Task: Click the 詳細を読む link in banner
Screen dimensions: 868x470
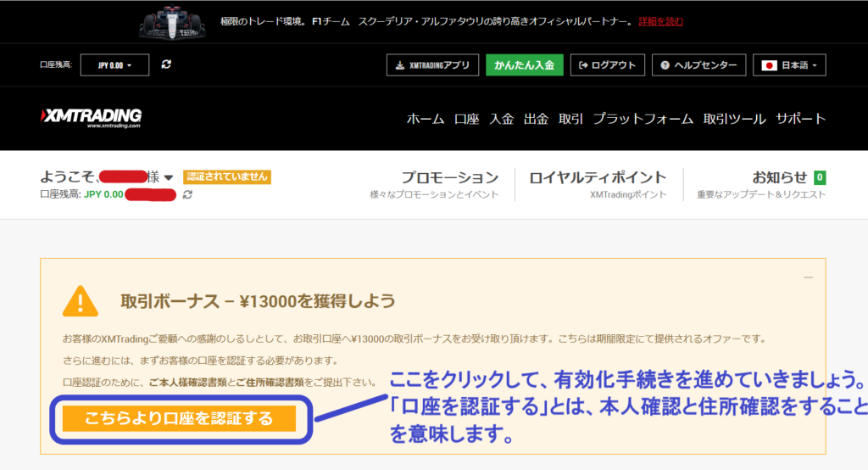Action: (660, 21)
